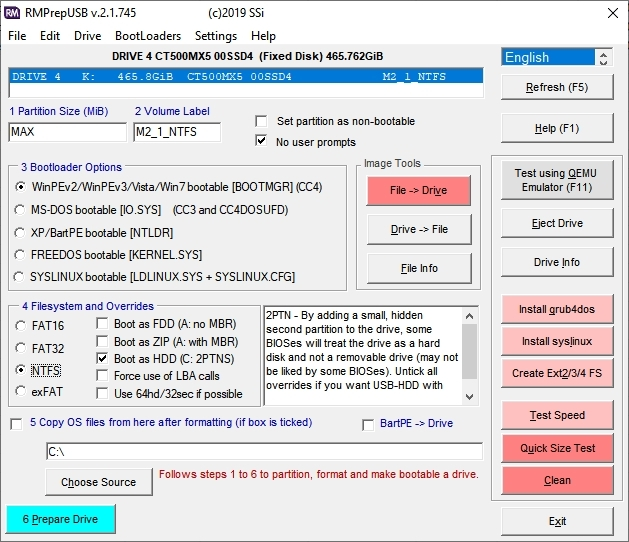Uncheck the No user prompts checkbox
This screenshot has height=542, width=629.
pyautogui.click(x=261, y=142)
